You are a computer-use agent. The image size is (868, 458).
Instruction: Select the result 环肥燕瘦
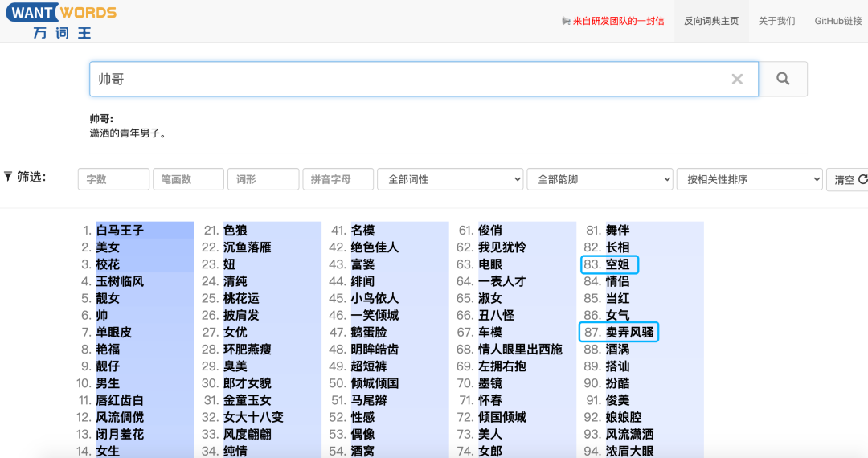[x=248, y=349]
